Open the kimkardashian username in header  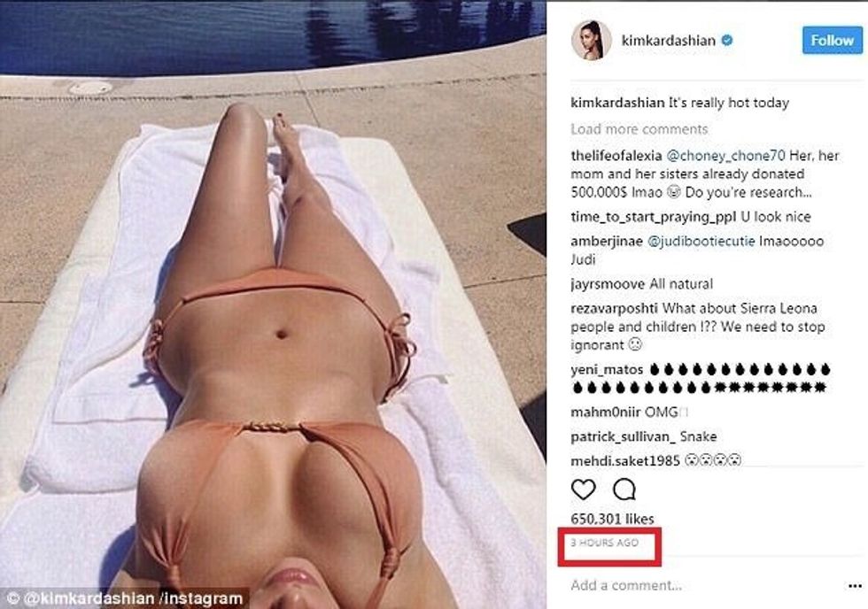[668, 41]
